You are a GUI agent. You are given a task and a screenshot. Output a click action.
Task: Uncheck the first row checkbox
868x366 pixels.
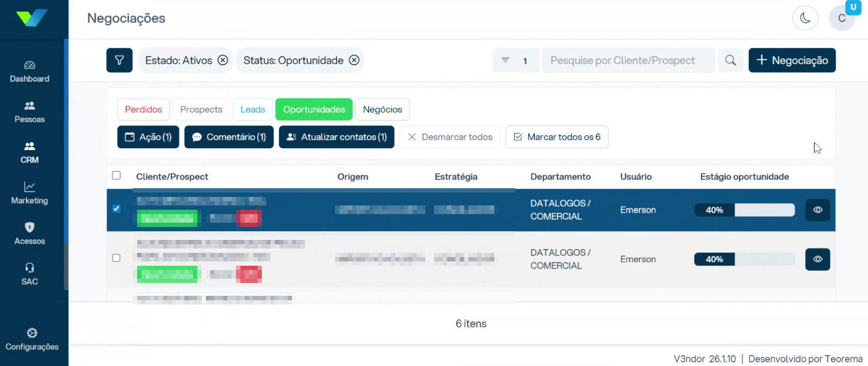click(x=116, y=209)
